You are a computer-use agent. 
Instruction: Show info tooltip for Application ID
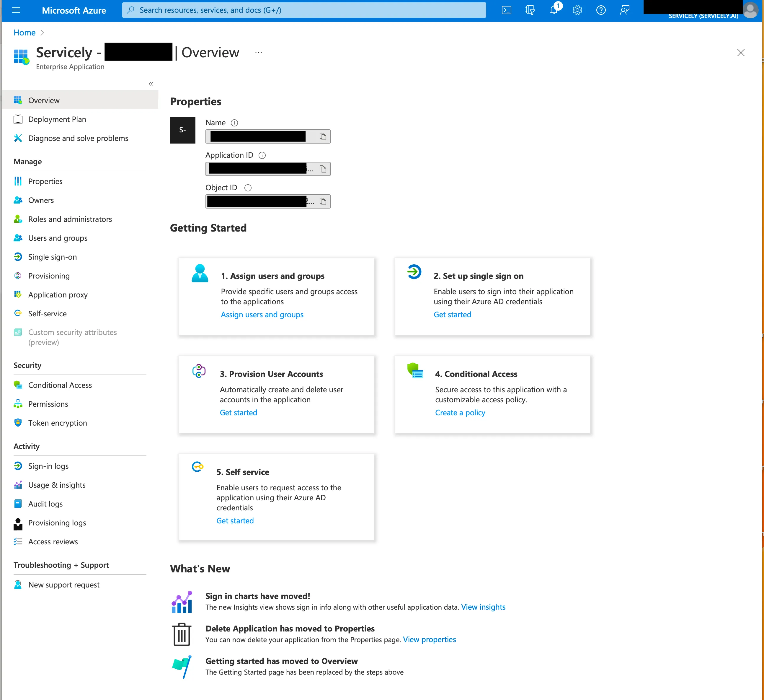(x=262, y=155)
